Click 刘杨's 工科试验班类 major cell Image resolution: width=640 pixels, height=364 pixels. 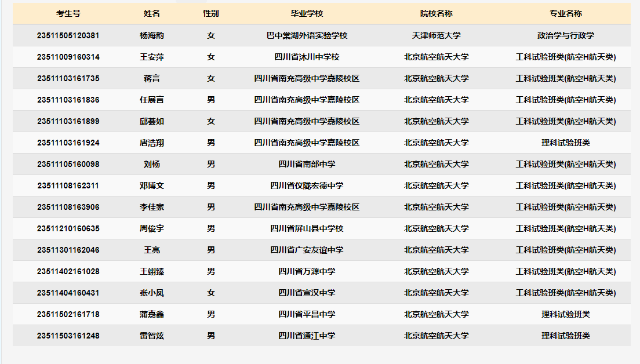click(x=565, y=164)
